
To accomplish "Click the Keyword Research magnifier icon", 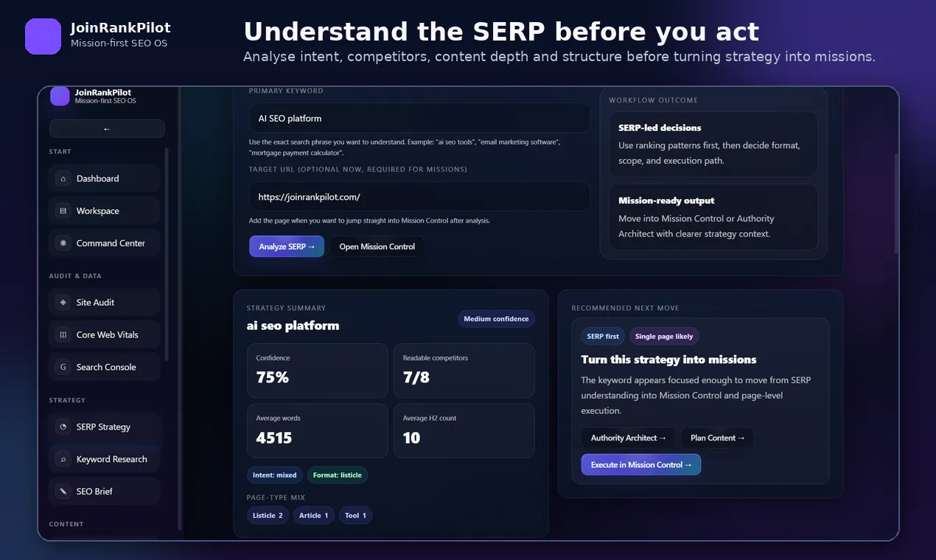I will (x=63, y=459).
